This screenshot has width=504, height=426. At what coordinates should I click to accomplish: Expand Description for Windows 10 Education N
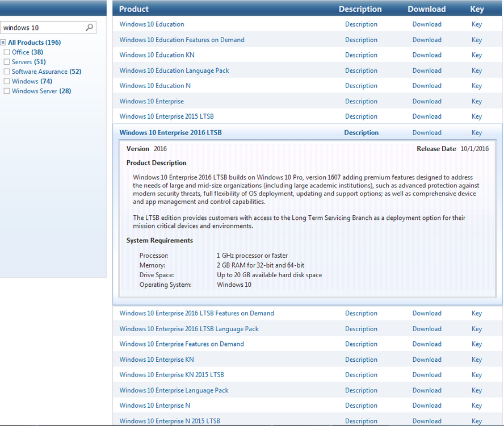362,86
